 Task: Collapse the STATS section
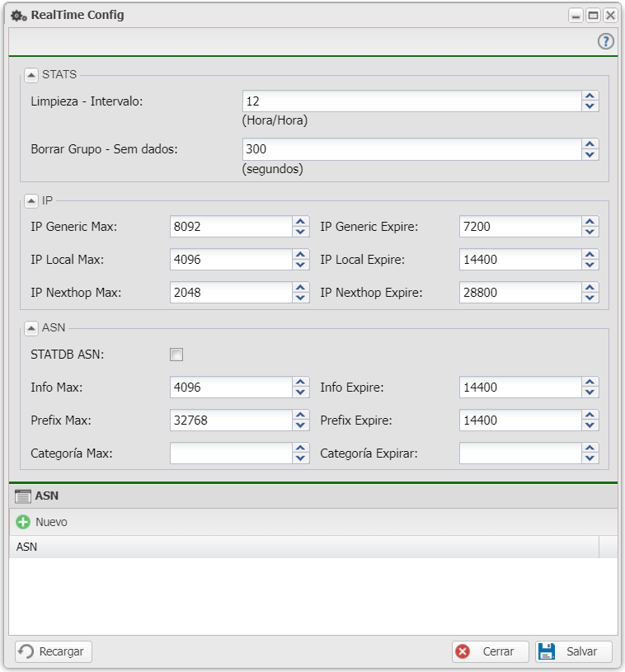[x=31, y=75]
